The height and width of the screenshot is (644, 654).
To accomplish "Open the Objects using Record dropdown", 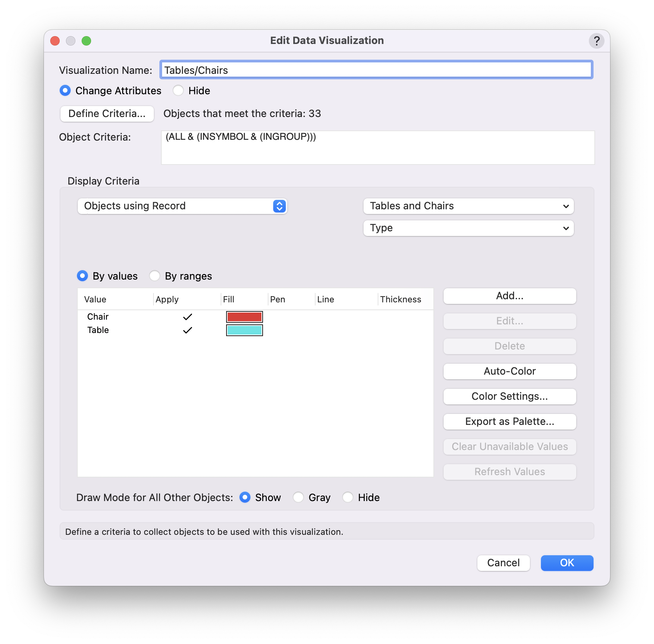I will click(182, 206).
